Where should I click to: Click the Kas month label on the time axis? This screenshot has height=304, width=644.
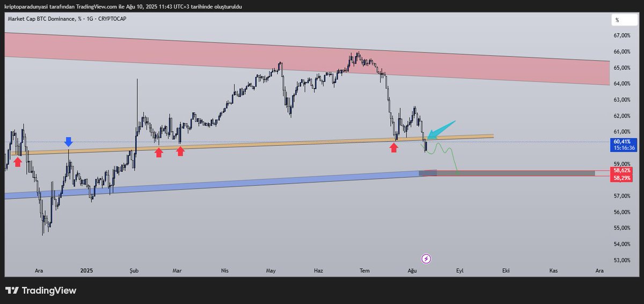coord(553,271)
